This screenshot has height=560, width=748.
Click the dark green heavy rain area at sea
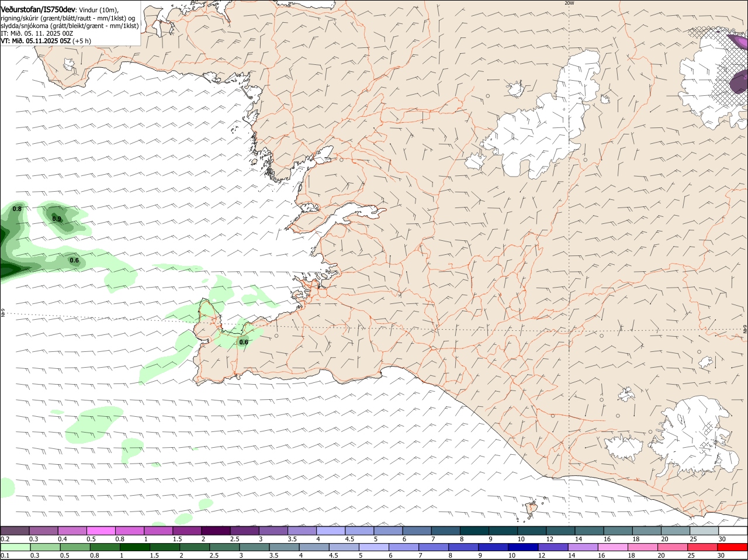(11, 269)
